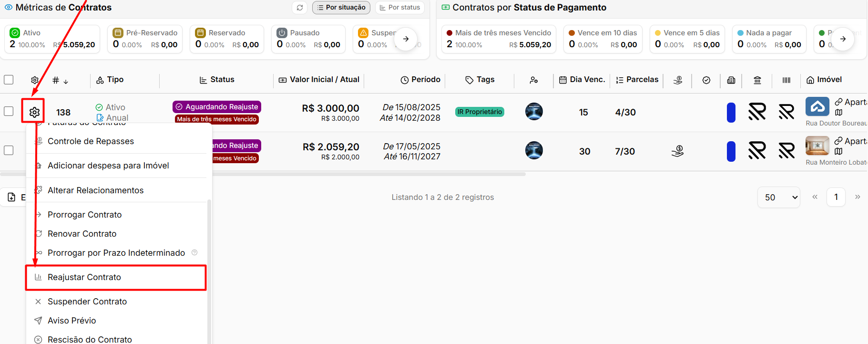Click the user avatar in first row
This screenshot has height=344, width=868.
click(x=534, y=112)
